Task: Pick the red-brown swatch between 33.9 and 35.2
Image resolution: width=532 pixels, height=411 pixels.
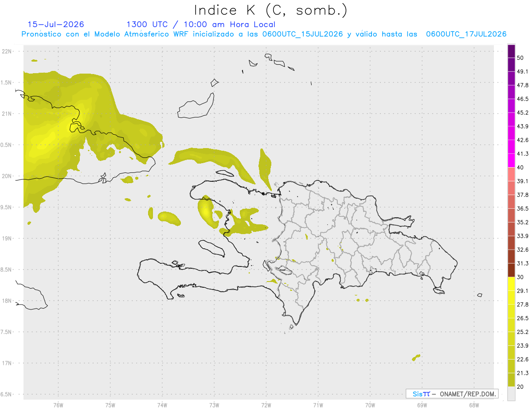Action: 511,229
